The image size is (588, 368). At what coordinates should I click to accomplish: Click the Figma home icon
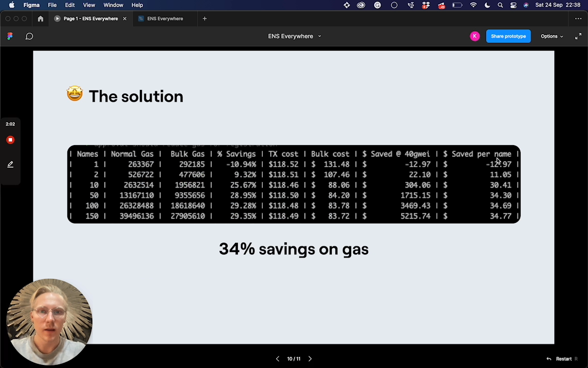pos(40,18)
